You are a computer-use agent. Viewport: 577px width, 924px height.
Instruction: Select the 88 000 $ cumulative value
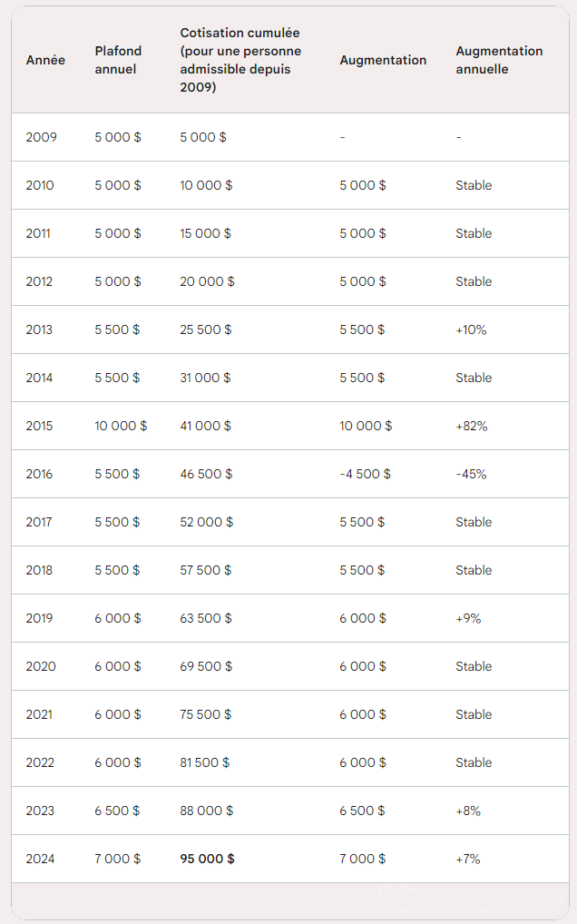pyautogui.click(x=206, y=811)
